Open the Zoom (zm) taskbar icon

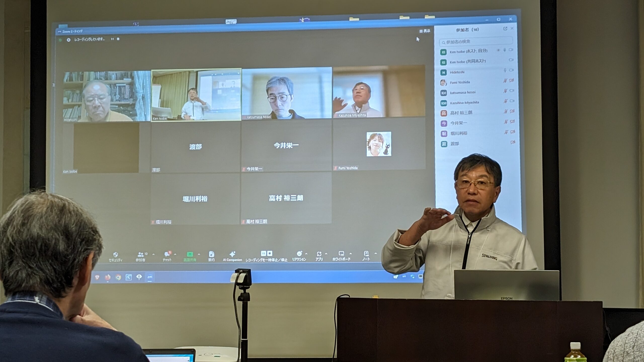coord(150,277)
